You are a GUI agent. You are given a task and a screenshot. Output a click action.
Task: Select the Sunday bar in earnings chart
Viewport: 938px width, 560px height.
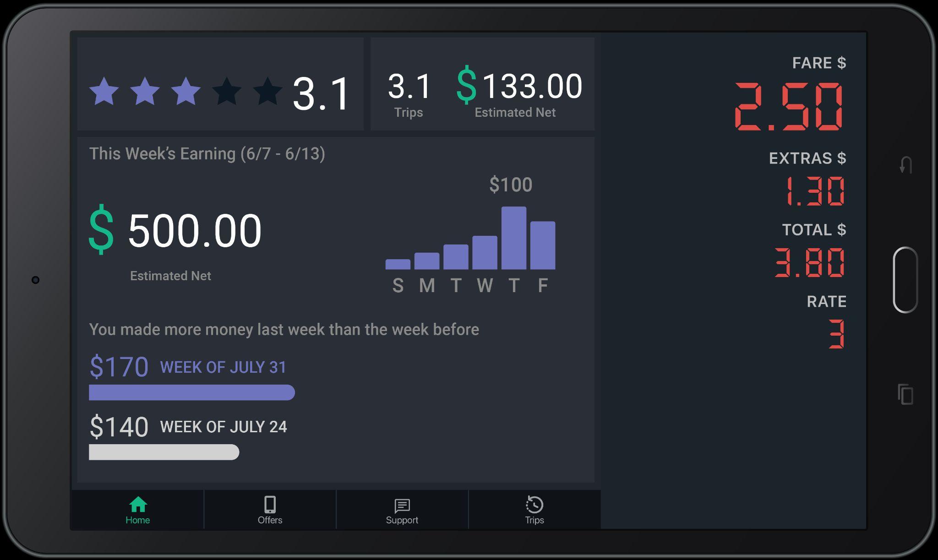[x=398, y=264]
